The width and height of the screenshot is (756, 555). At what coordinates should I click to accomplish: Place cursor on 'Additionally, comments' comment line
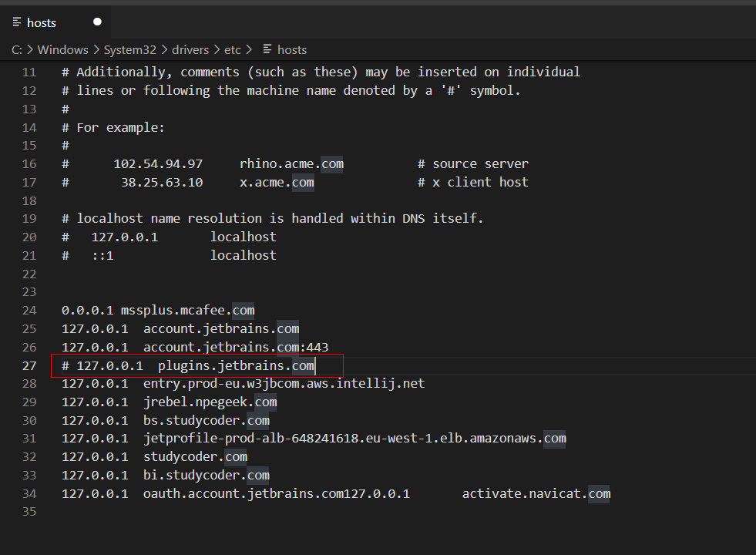click(321, 72)
